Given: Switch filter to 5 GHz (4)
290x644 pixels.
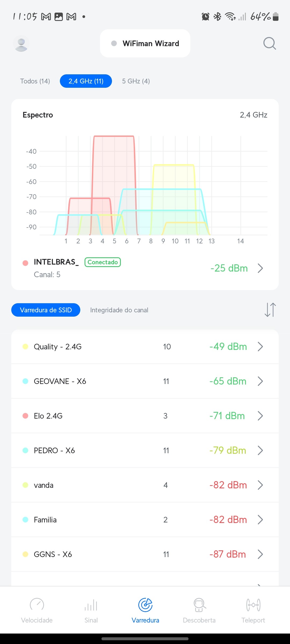Looking at the screenshot, I should pyautogui.click(x=136, y=81).
